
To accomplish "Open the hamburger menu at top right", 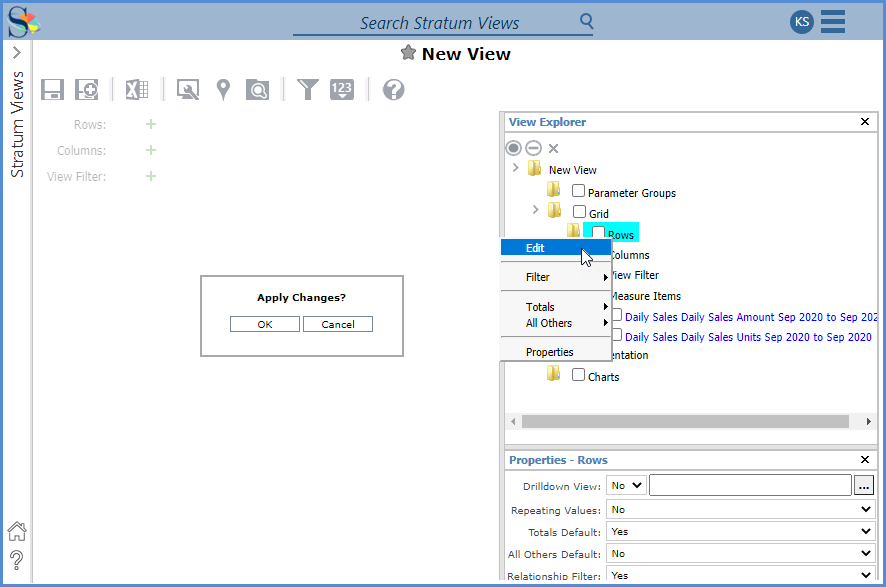I will pyautogui.click(x=833, y=21).
